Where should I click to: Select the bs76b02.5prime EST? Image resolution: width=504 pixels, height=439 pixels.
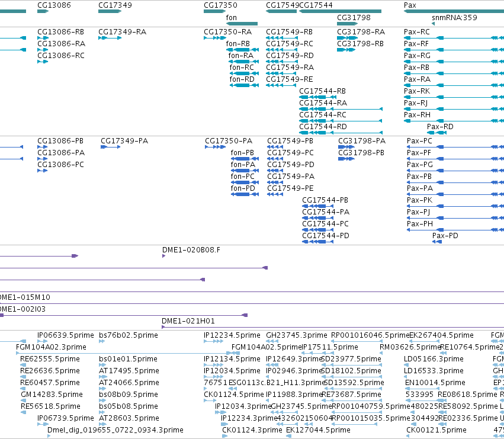point(129,335)
